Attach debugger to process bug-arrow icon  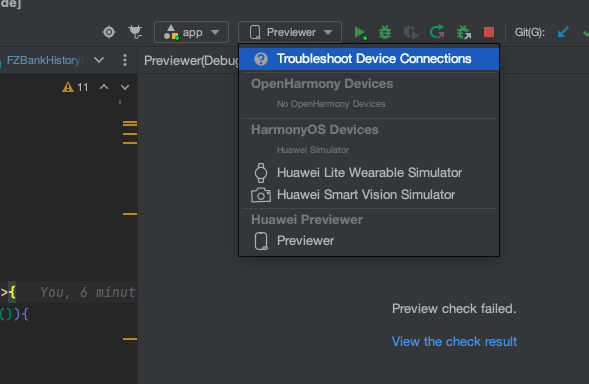click(464, 32)
